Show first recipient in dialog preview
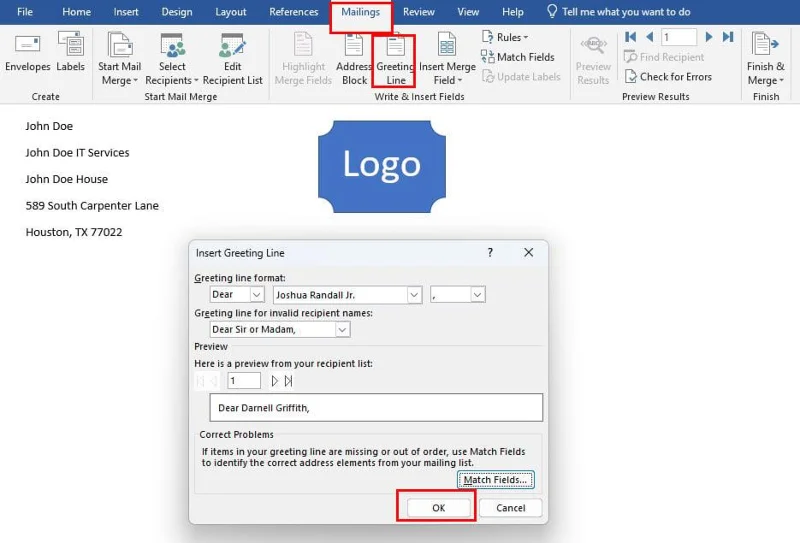 201,381
